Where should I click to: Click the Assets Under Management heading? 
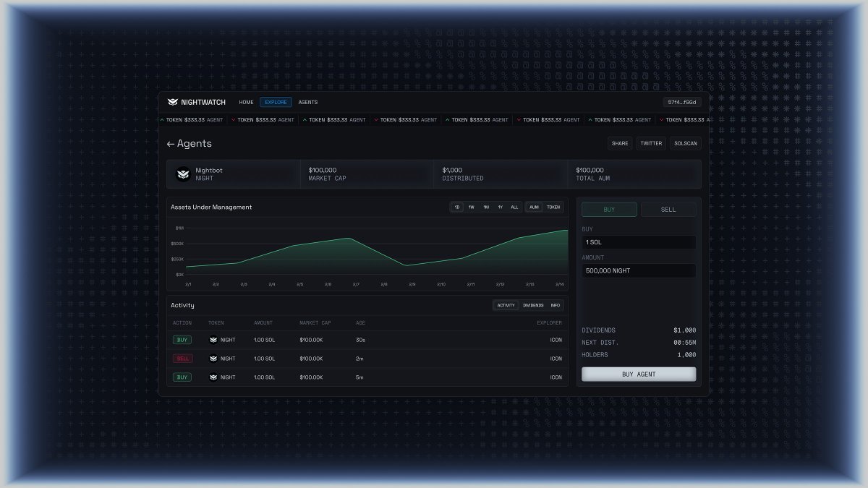point(211,207)
